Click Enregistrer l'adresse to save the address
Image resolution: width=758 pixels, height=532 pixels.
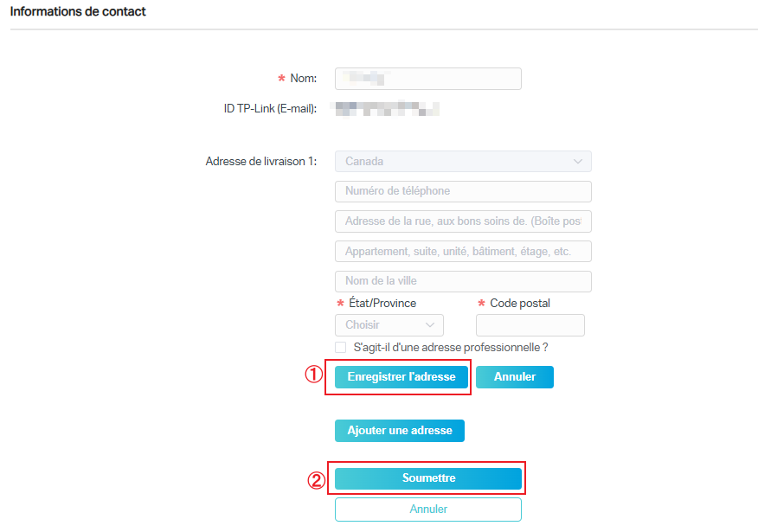click(x=399, y=376)
